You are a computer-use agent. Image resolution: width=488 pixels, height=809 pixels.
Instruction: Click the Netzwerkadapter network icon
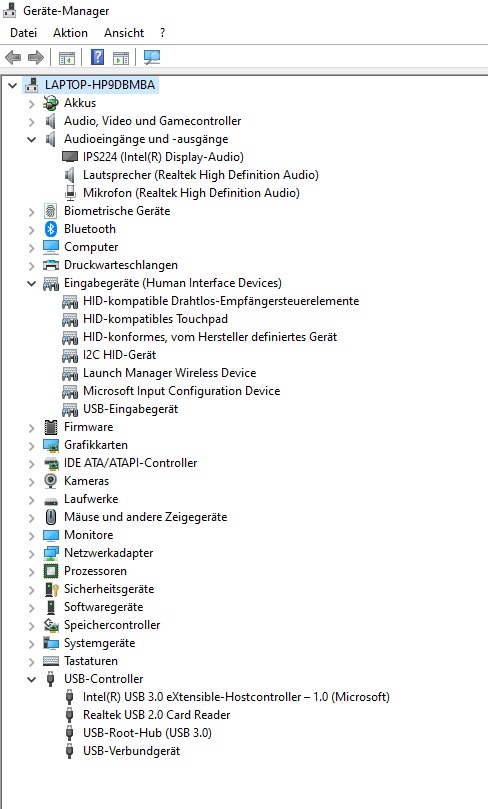[51, 553]
